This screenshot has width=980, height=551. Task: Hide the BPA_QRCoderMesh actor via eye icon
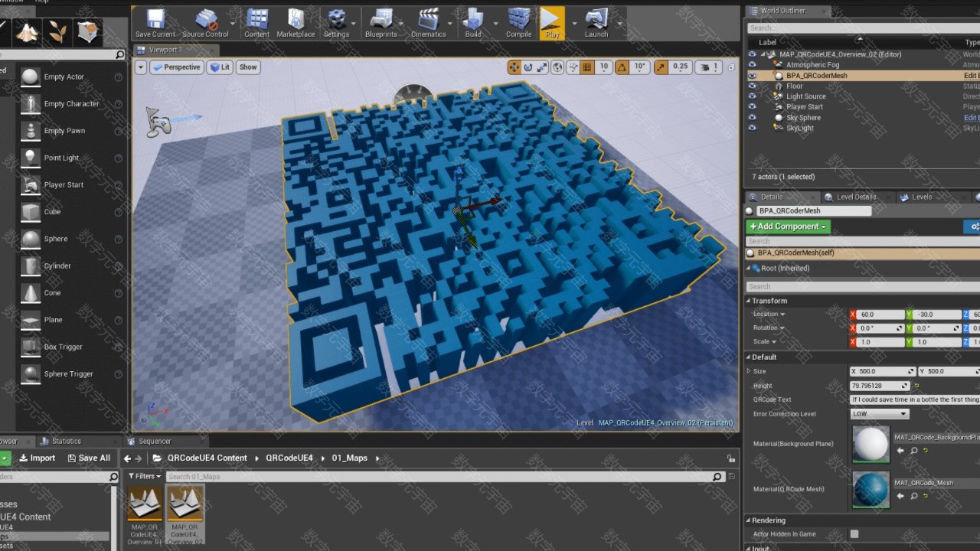pyautogui.click(x=752, y=76)
